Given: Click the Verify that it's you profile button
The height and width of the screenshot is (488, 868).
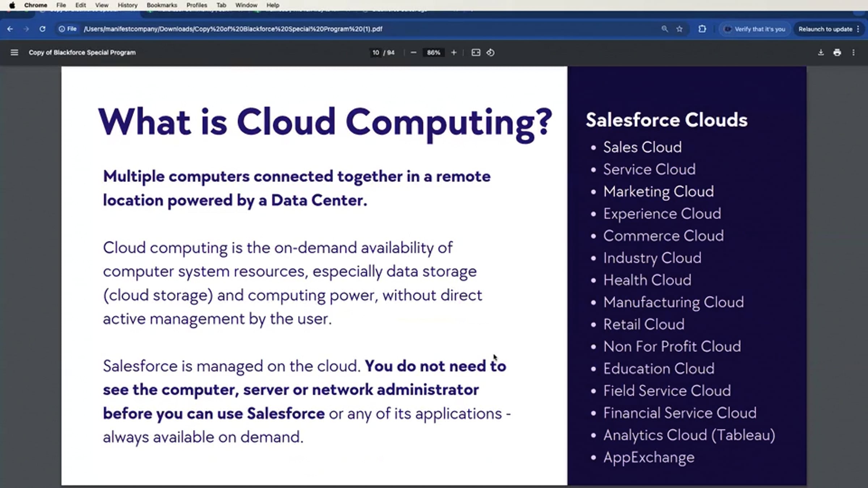Looking at the screenshot, I should click(x=755, y=29).
